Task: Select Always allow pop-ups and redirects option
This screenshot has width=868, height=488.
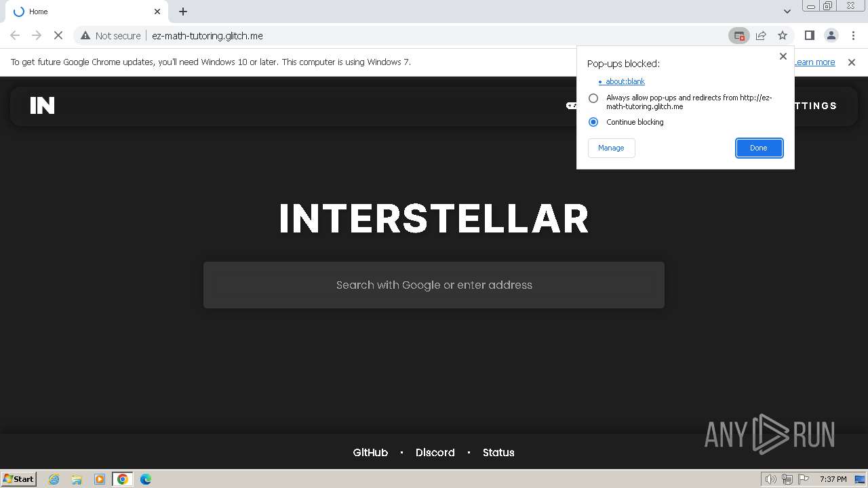Action: (593, 98)
